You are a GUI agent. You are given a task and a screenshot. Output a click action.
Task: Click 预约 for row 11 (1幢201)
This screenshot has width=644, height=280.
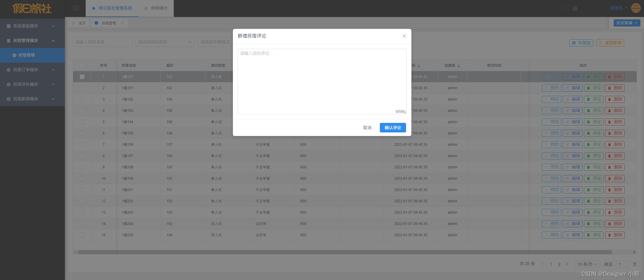(x=551, y=190)
